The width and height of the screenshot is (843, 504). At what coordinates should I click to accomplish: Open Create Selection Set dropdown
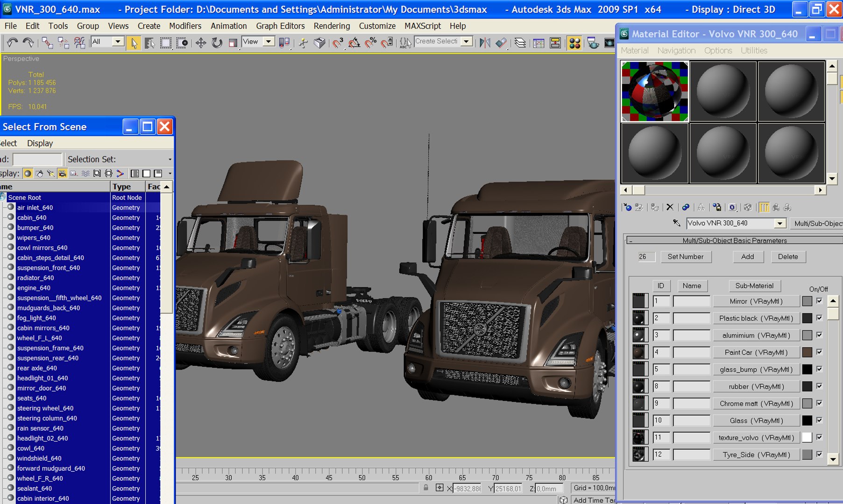(466, 42)
